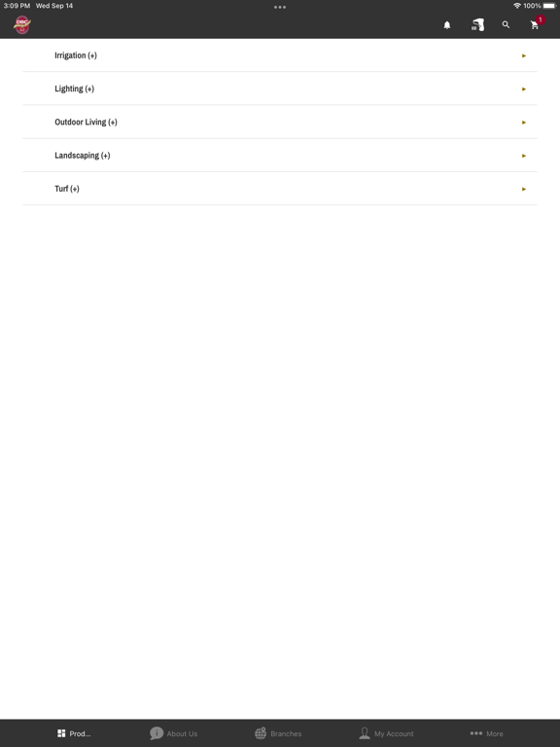Switch to the More tab
Viewport: 560px width, 747px height.
pos(486,733)
